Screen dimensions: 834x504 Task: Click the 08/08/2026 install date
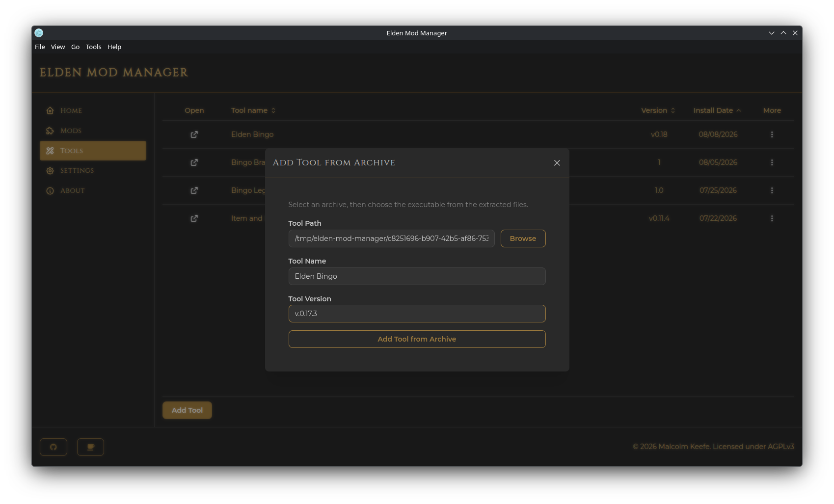(718, 134)
